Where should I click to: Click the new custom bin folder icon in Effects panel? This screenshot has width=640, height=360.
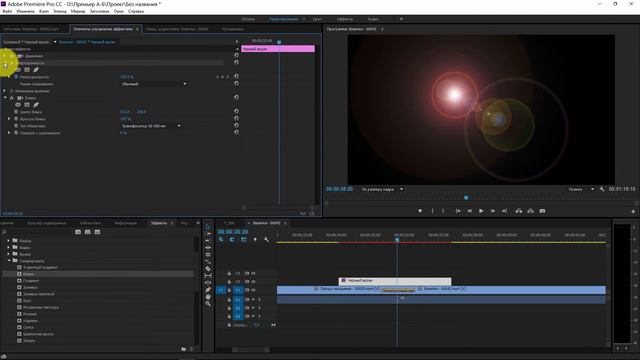tap(184, 349)
